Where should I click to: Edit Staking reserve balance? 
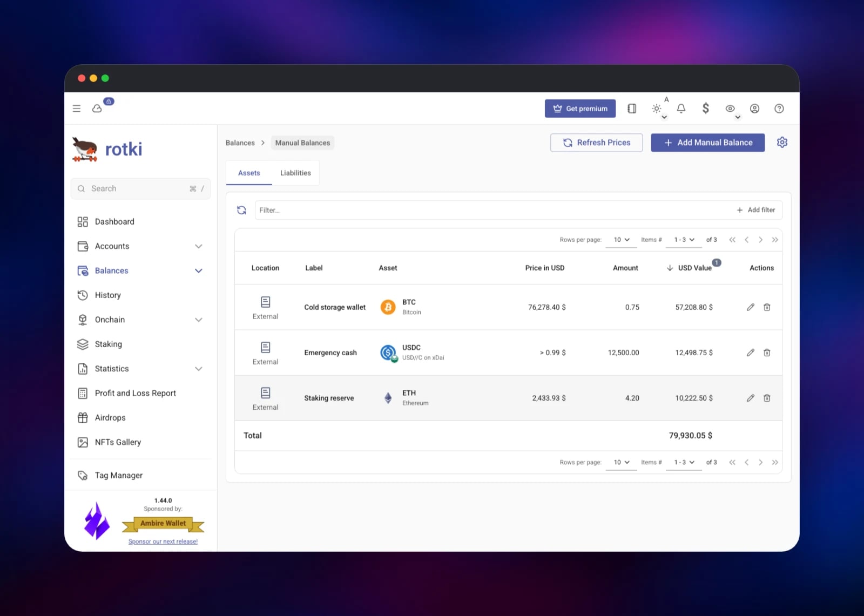point(751,398)
